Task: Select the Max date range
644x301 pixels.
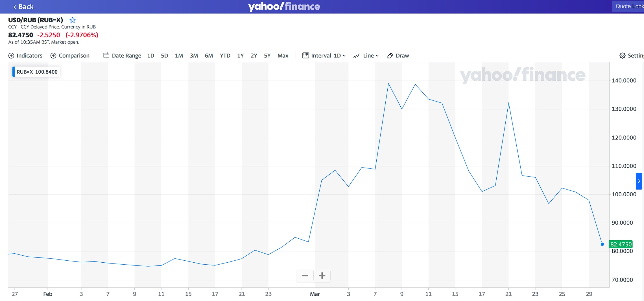Action: click(283, 56)
